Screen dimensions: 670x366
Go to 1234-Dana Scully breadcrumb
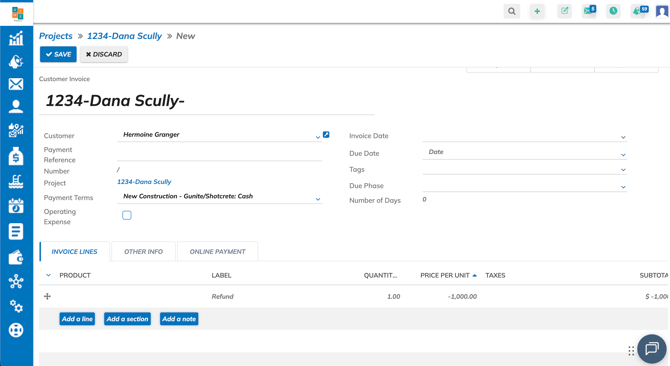124,36
